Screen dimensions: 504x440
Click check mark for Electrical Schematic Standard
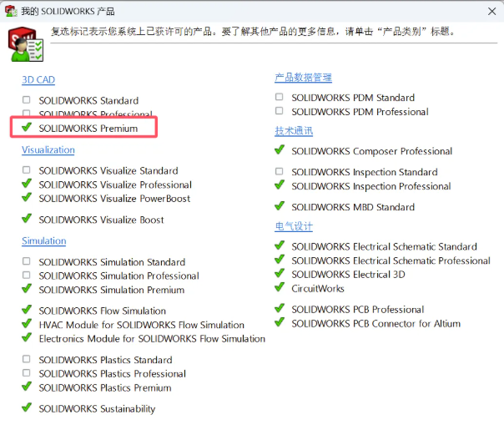pos(280,245)
